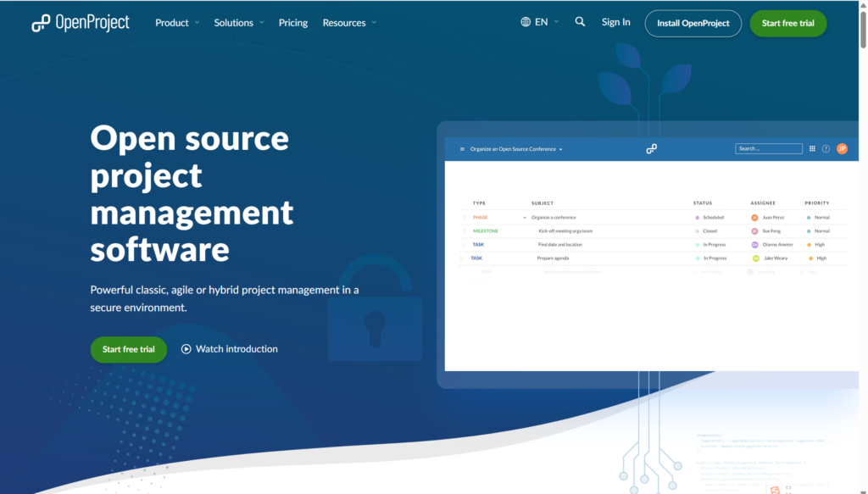Click Prepare agenda subject
Screen dimensions: 868x494
tap(553, 258)
